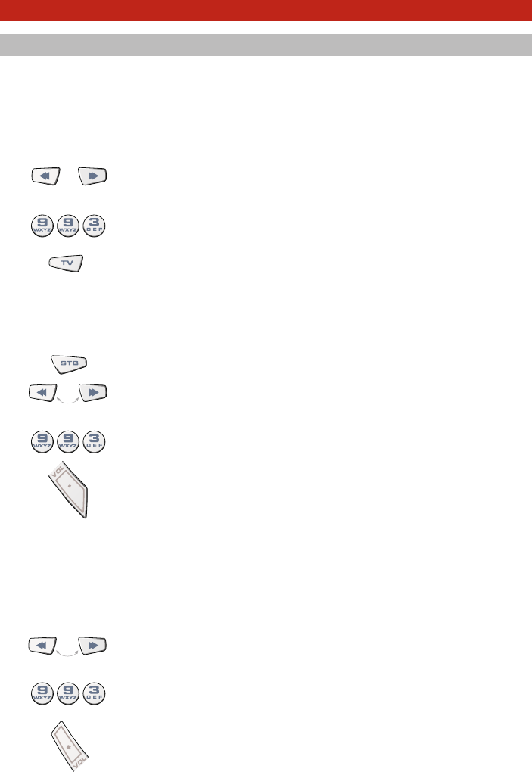This screenshot has height=772, width=532.
Task: Tap the STB device key
Action: (x=69, y=363)
